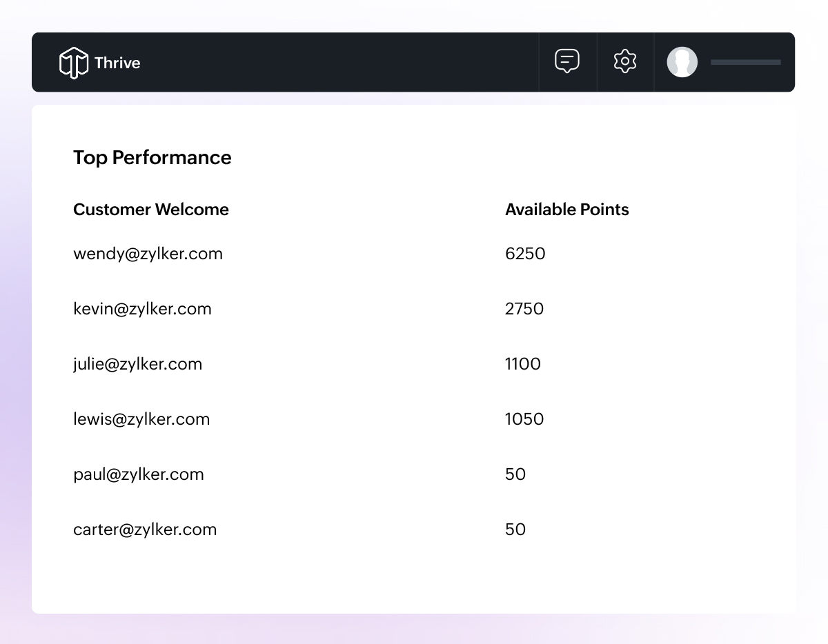Select carter@zylker.com from the table
The image size is (828, 644).
tap(145, 530)
